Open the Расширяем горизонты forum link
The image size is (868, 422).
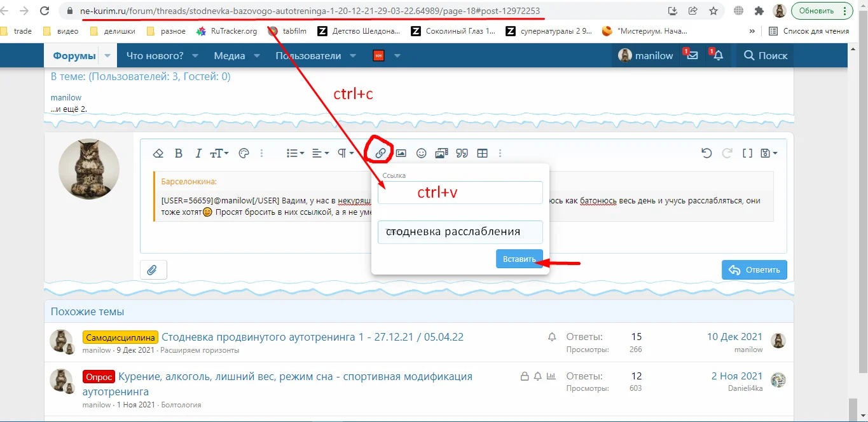click(x=200, y=350)
